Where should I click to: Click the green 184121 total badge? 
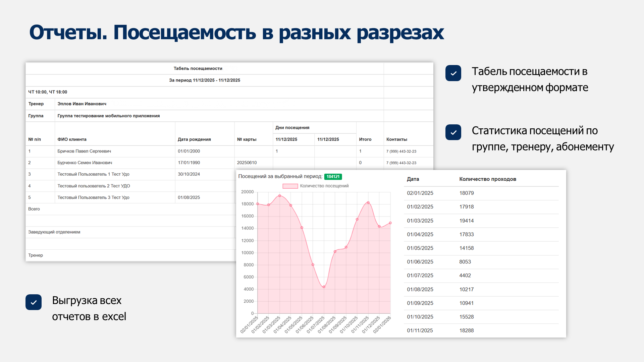[x=333, y=177]
